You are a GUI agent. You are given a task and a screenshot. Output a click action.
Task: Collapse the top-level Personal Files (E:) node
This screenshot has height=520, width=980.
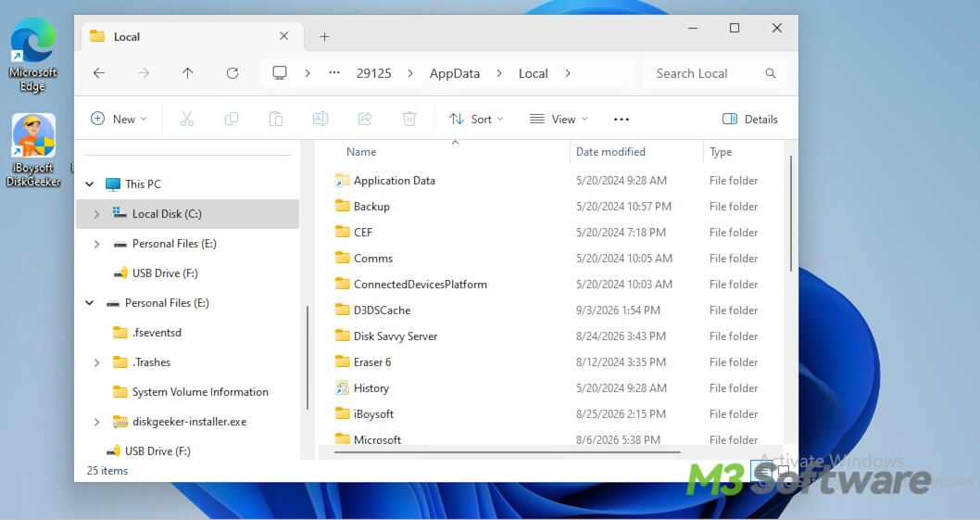coord(89,303)
